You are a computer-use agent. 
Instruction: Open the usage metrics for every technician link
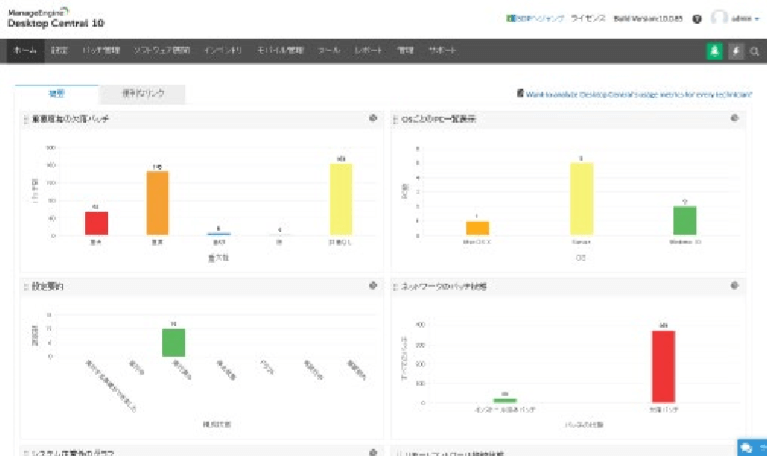coord(639,94)
